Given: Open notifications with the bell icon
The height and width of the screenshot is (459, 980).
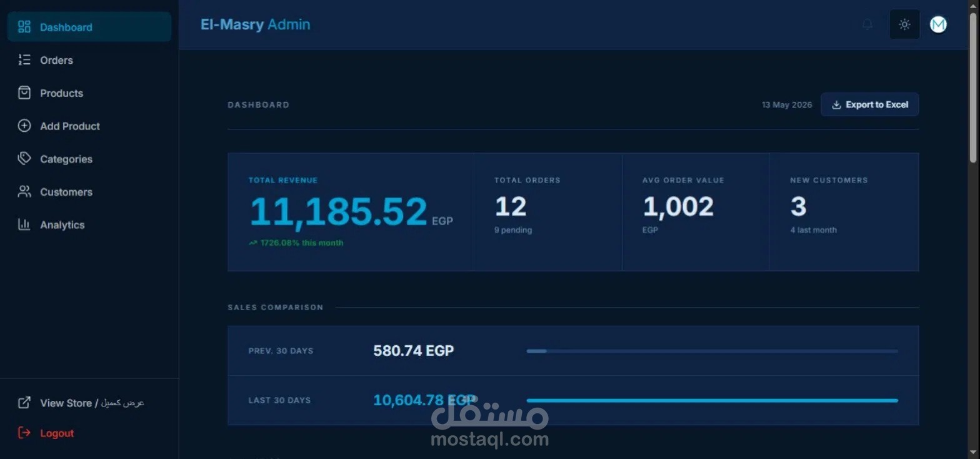Looking at the screenshot, I should (x=867, y=24).
